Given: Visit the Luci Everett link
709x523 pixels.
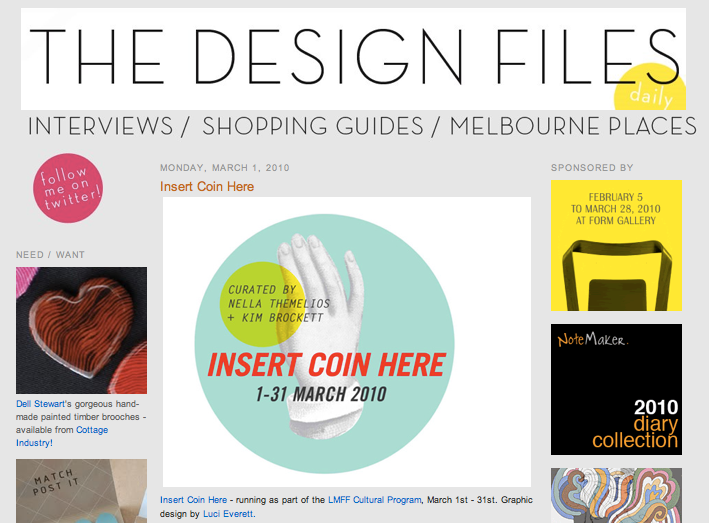Looking at the screenshot, I should (x=228, y=514).
